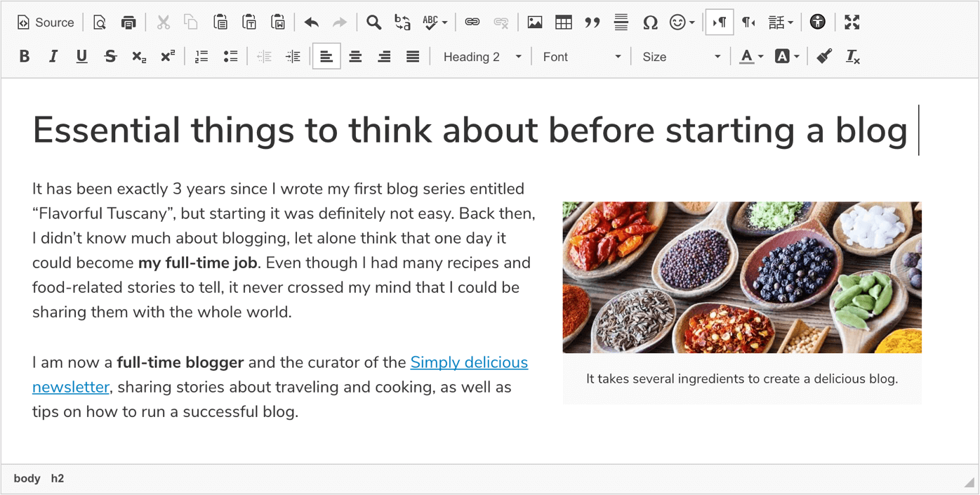Click the Block Quote icon
Screen dimensions: 980x495
tap(592, 22)
